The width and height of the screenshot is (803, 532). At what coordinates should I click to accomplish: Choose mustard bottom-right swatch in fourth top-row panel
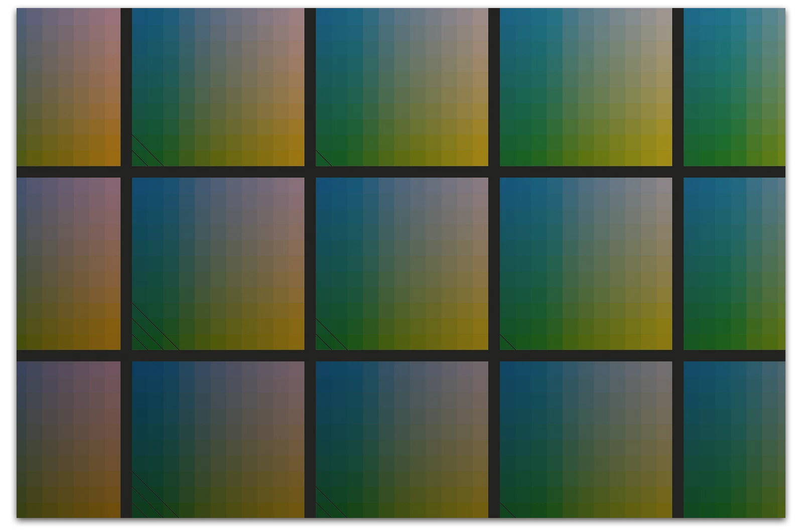pyautogui.click(x=664, y=158)
